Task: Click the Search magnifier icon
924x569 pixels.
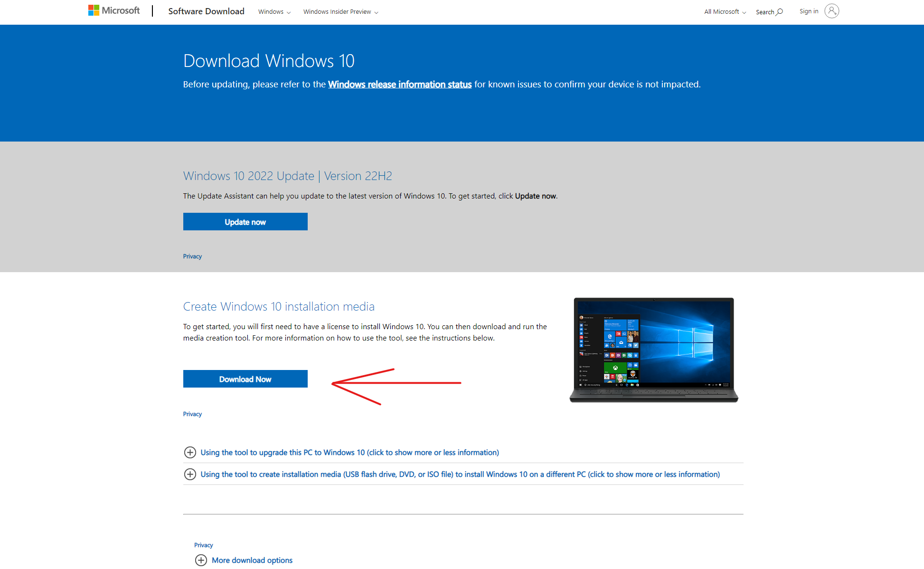Action: (779, 12)
